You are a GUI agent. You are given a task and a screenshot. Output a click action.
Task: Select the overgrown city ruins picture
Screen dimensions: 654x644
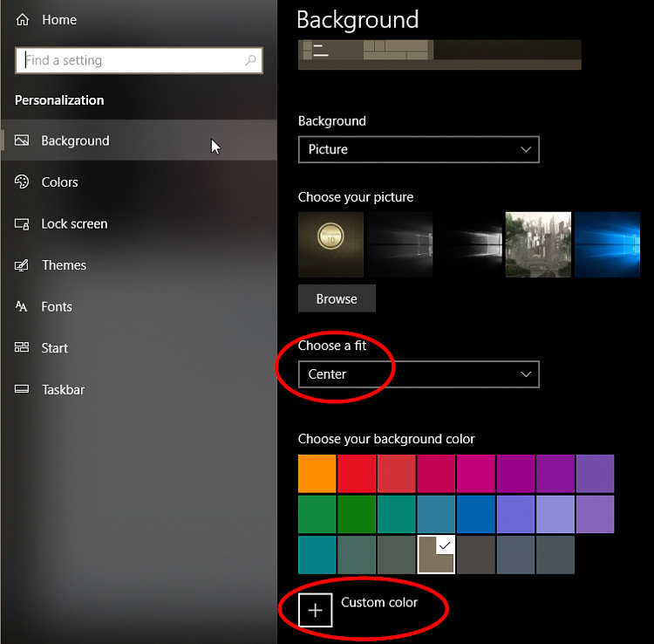(538, 244)
